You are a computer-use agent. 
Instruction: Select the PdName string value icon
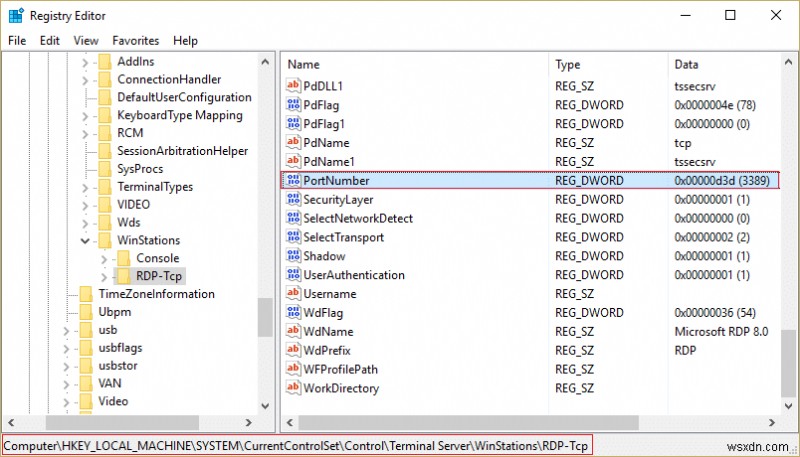(x=293, y=142)
